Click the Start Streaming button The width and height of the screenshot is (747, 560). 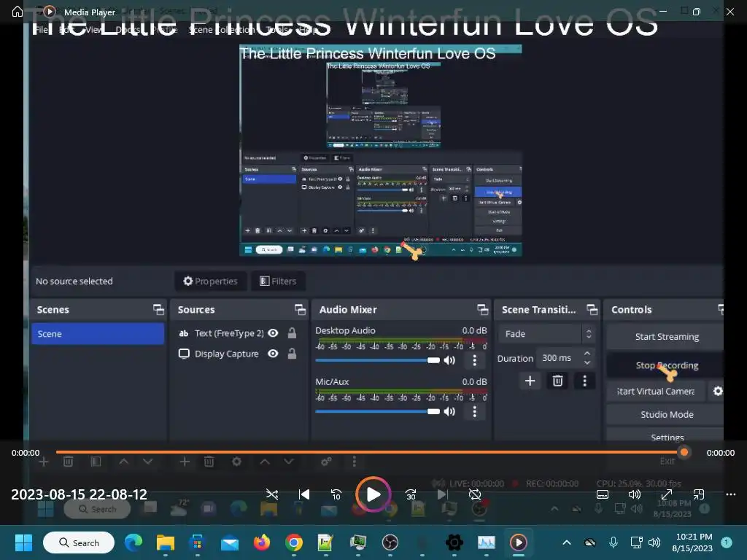[x=667, y=337]
